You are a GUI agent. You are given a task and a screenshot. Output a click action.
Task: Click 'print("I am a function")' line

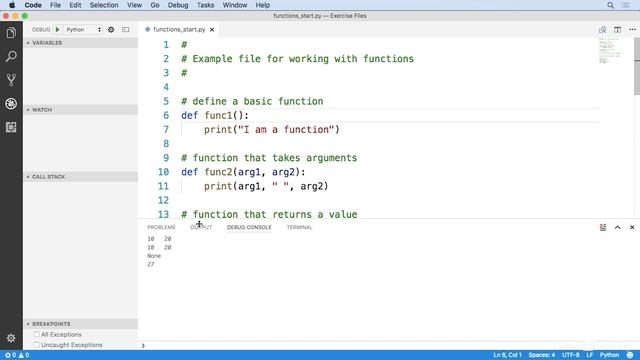pos(272,130)
